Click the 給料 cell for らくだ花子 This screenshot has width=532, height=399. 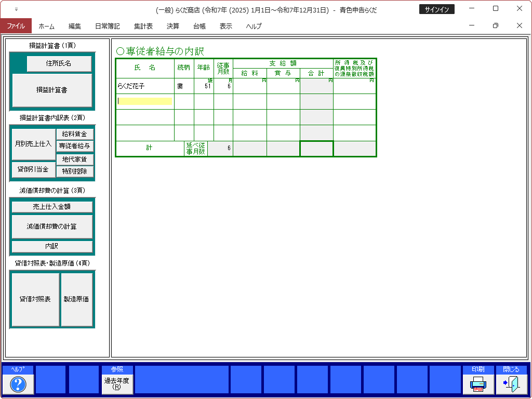click(x=249, y=87)
